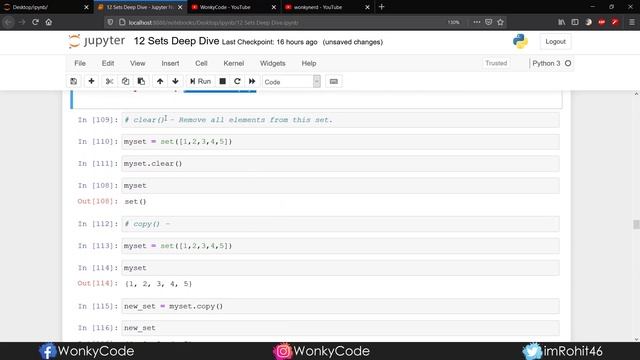This screenshot has height=360, width=640.
Task: Toggle browser sidebar icon
Action: tap(575, 22)
